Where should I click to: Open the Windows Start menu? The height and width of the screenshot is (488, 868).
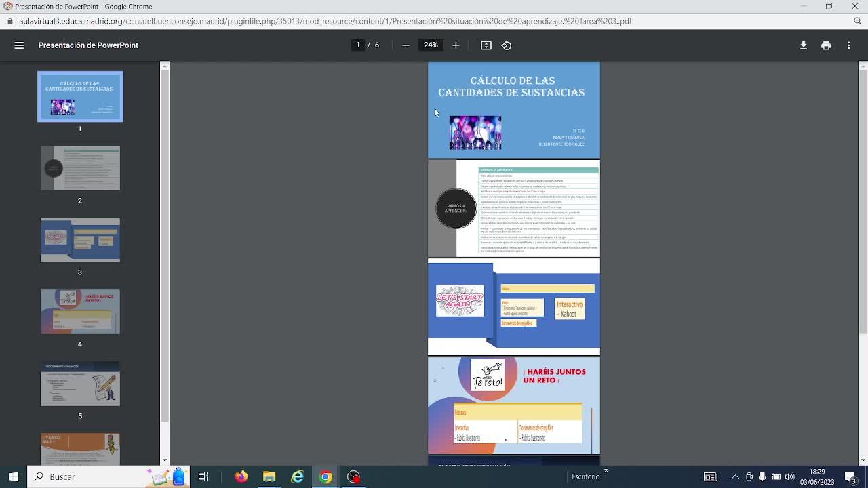pos(14,476)
